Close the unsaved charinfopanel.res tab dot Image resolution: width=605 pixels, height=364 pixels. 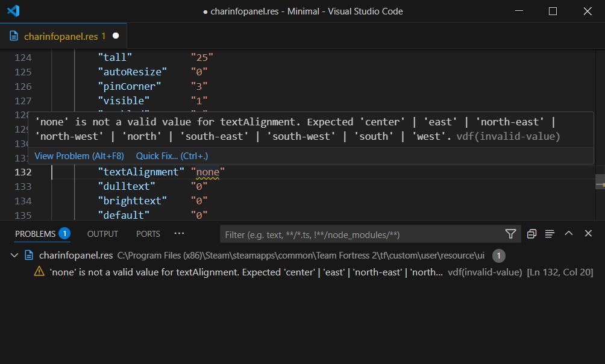point(115,36)
